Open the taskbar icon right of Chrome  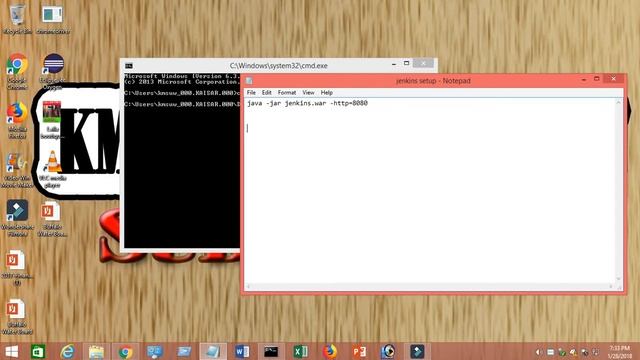155,351
